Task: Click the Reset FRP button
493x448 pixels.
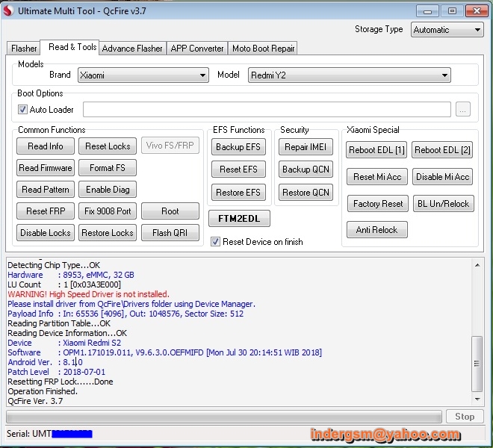Action: pyautogui.click(x=46, y=211)
